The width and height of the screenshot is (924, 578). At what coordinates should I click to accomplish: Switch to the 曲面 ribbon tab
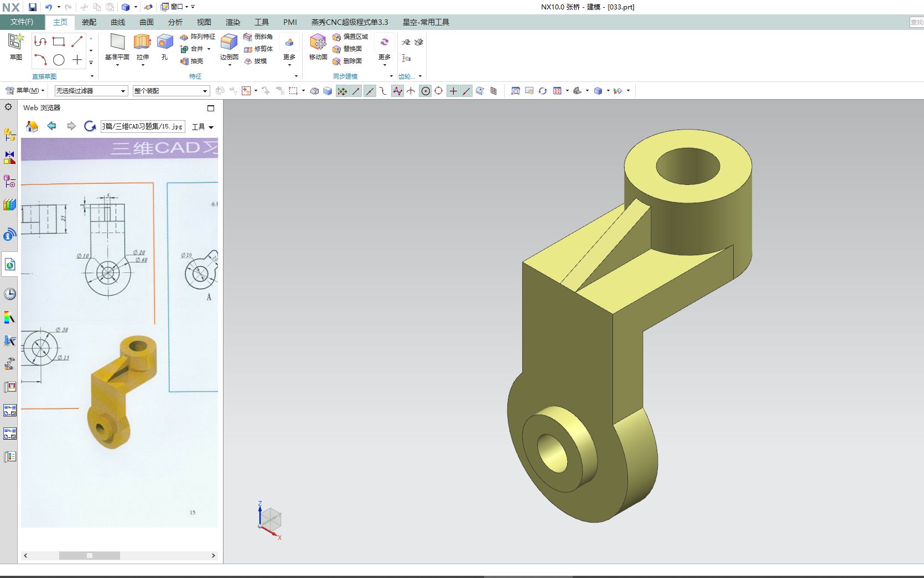147,22
